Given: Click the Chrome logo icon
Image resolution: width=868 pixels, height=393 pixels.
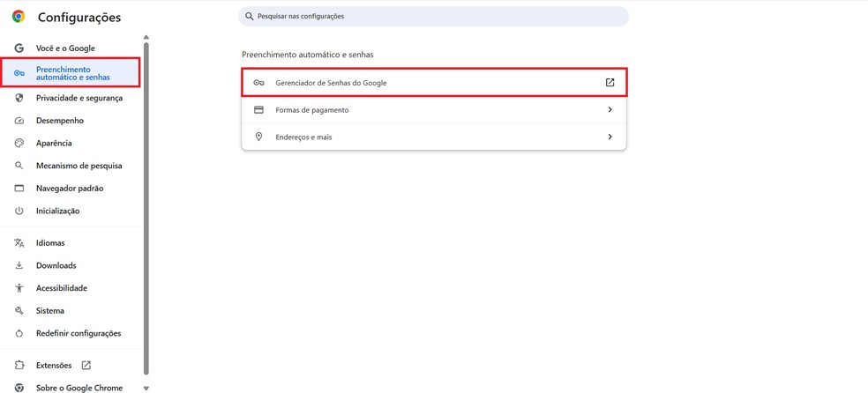Looking at the screenshot, I should point(19,17).
